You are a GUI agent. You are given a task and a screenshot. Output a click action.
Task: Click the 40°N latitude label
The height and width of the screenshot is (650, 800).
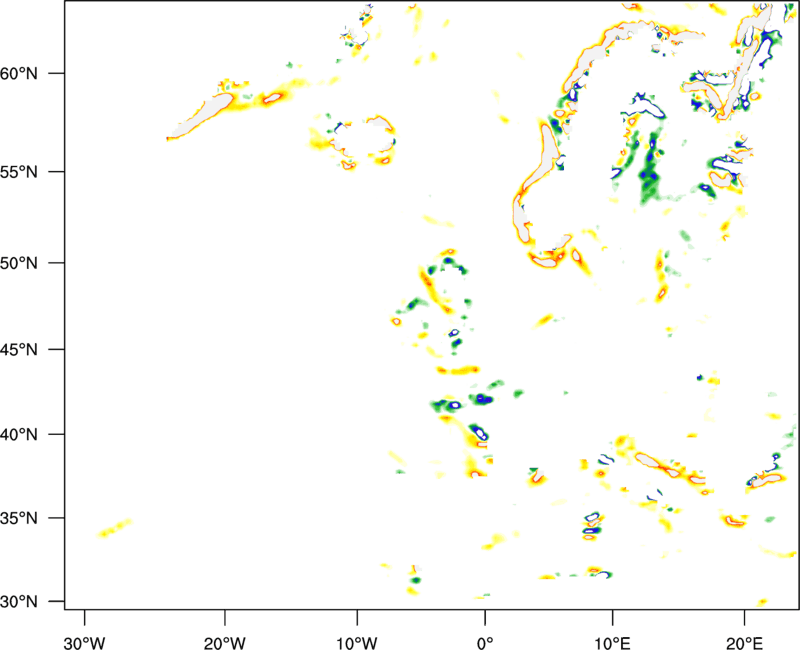(19, 435)
